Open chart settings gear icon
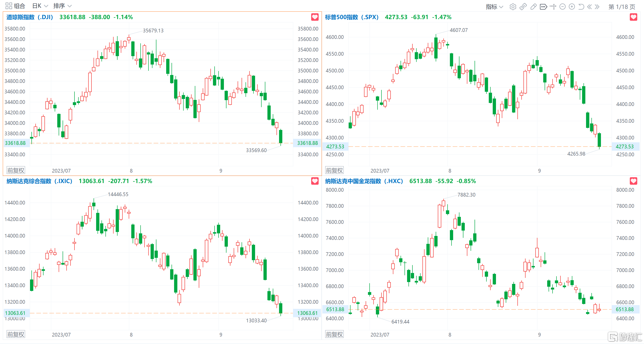Screen dimensions: 644x344 pyautogui.click(x=513, y=7)
